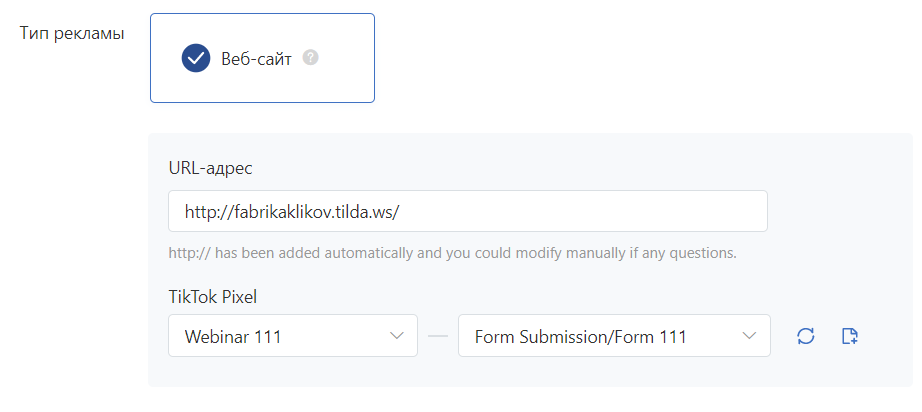Click the Form Submission/Form 111 value text
Screen dimensions: 922x412
pos(581,337)
